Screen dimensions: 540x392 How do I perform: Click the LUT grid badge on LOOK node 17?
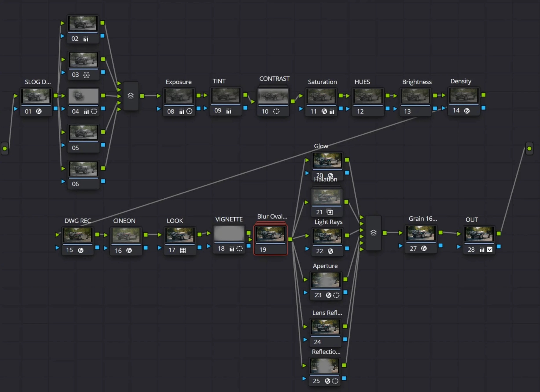[x=183, y=250]
